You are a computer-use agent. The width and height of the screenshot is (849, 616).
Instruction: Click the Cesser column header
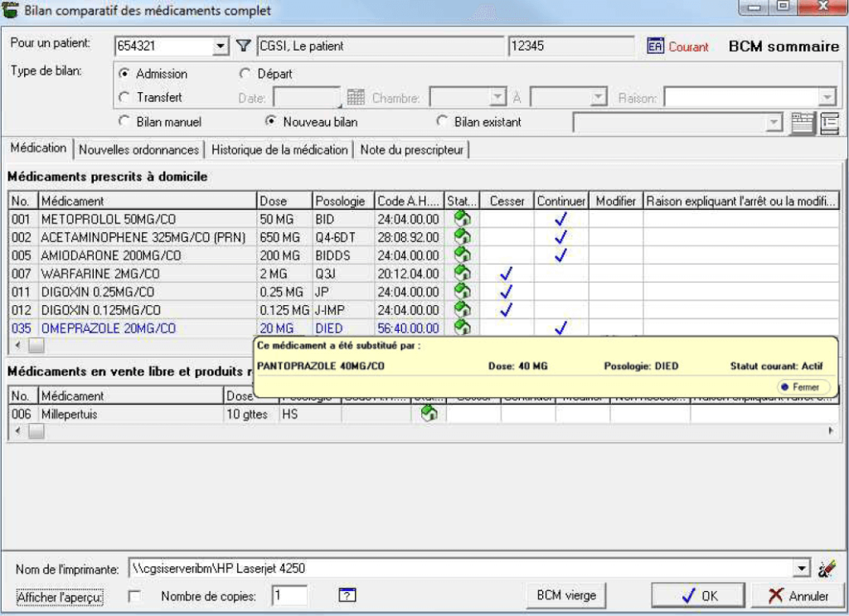[x=507, y=201]
